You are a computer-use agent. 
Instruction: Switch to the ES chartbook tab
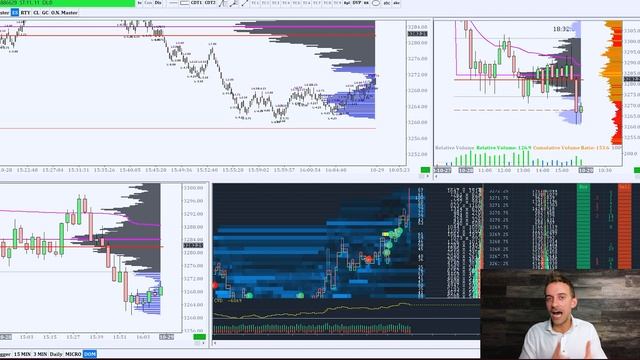point(15,13)
